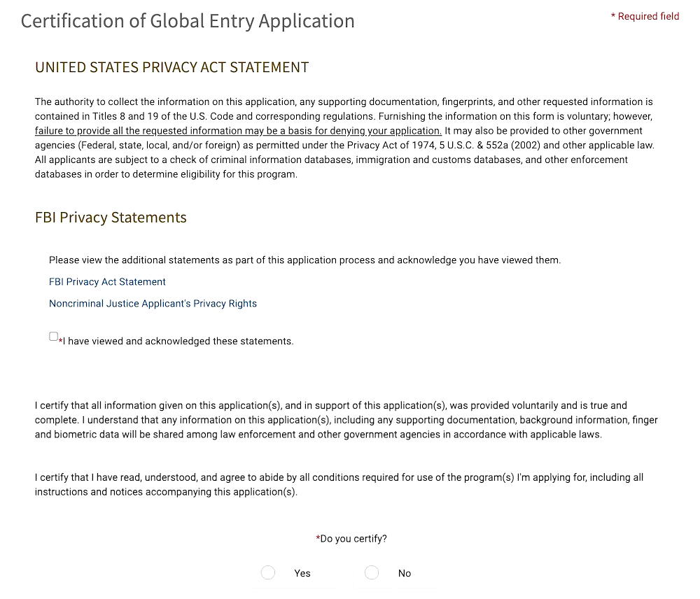Viewport: 700px width, 599px height.
Task: Click the No label text
Action: pos(405,573)
